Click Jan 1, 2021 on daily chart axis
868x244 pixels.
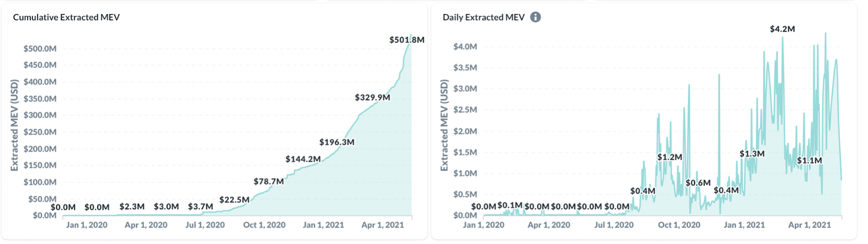[744, 224]
